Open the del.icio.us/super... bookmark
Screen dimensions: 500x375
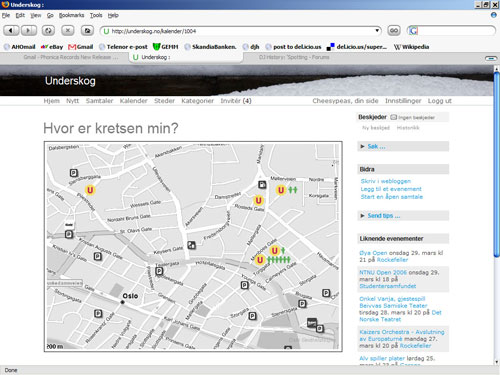pos(357,47)
